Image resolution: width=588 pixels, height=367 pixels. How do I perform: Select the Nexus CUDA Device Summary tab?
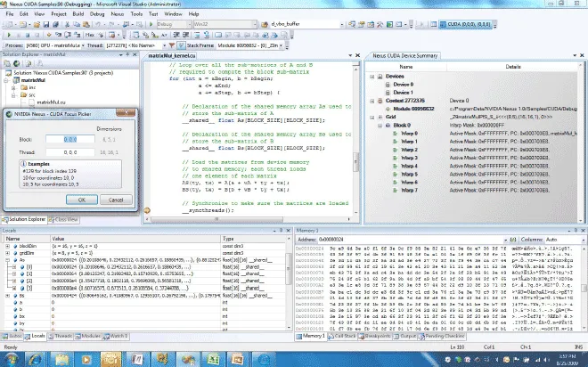404,55
